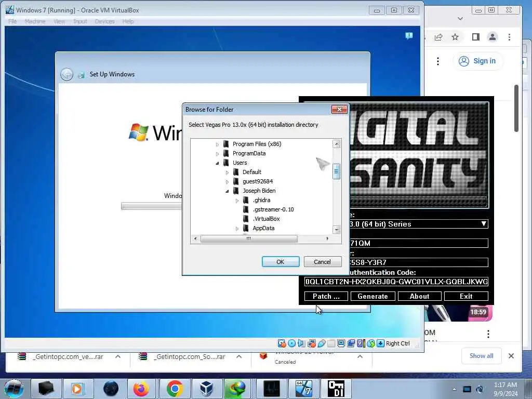
Task: Click the folder tree vertical scrollbar thumb
Action: point(336,171)
